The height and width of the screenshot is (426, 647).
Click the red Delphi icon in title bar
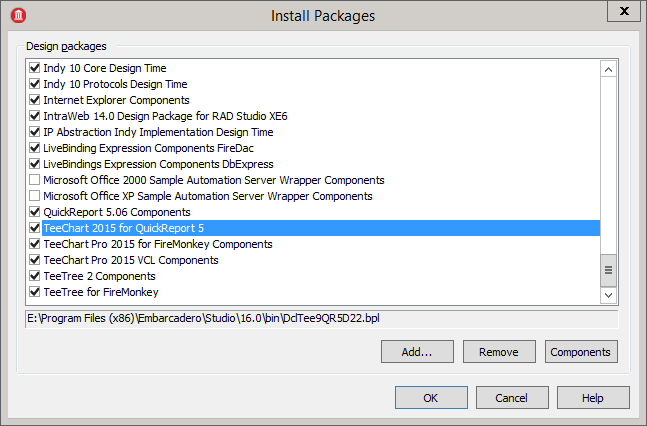(18, 15)
